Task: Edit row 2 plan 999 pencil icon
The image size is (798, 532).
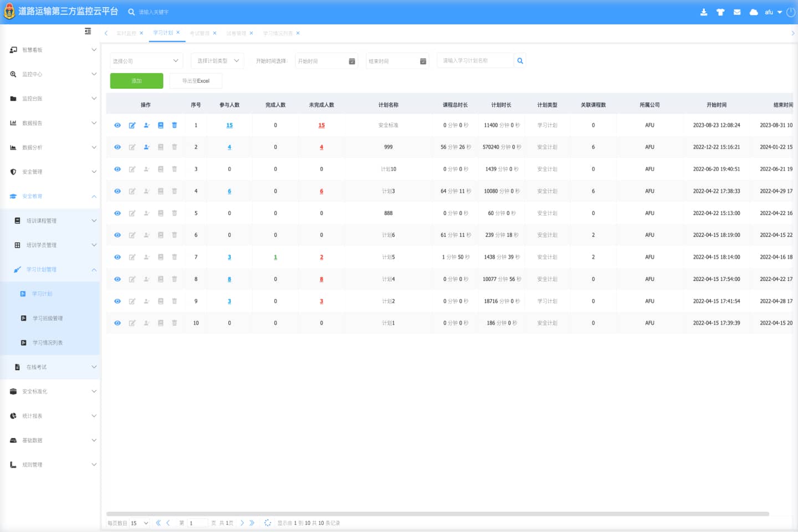Action: pos(132,147)
